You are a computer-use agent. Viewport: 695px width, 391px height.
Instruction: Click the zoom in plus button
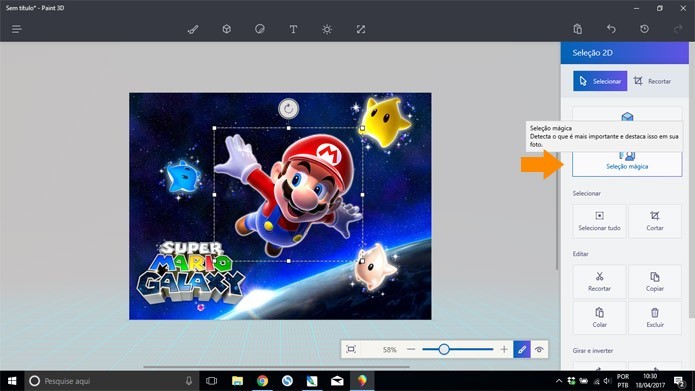pos(504,349)
